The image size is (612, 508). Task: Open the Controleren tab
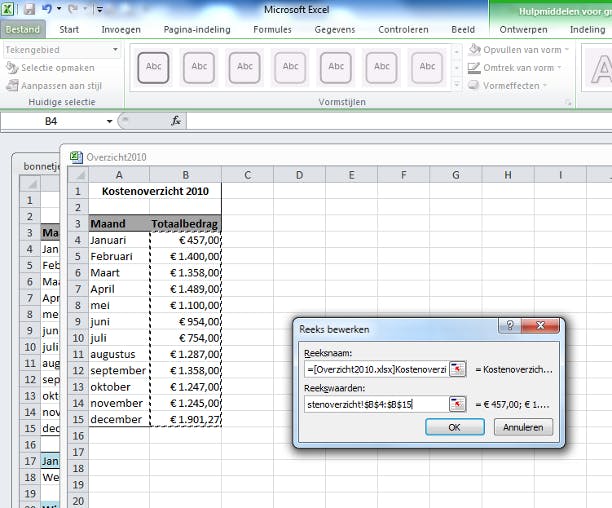403,29
